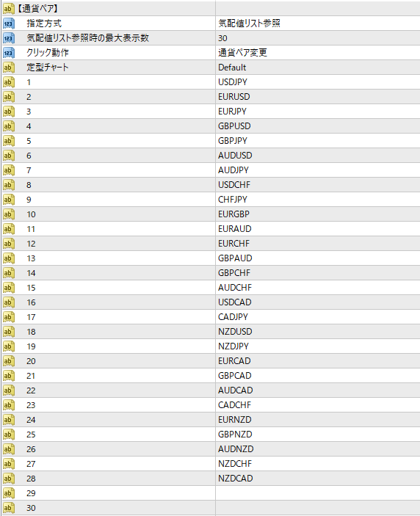Edit the 定型チャート value Default
The width and height of the screenshot is (420, 516).
click(232, 68)
